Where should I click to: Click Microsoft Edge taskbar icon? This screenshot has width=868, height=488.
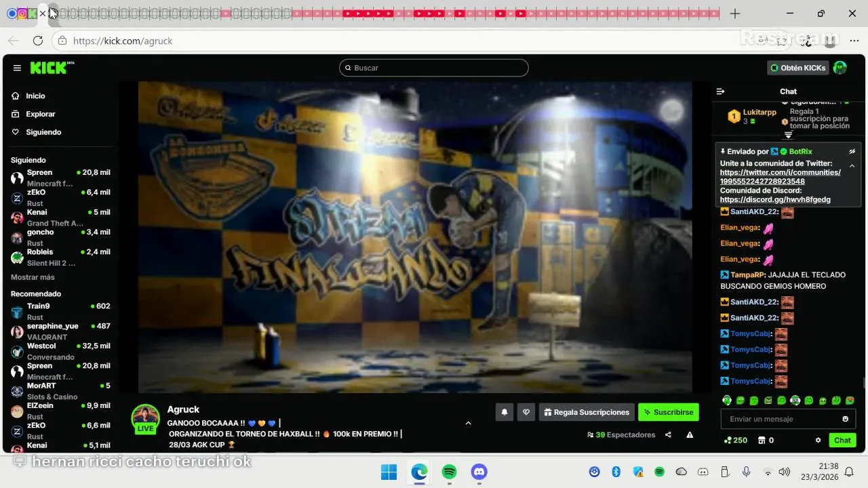tap(419, 472)
